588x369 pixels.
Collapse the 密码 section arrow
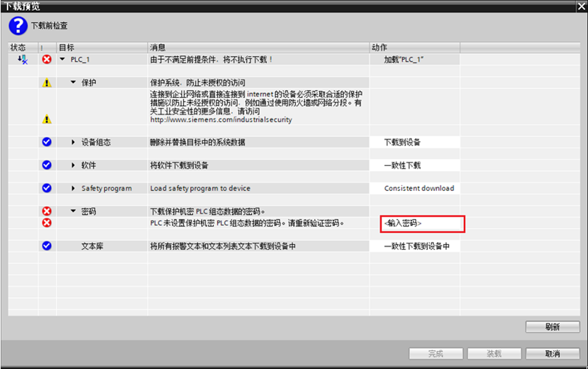pyautogui.click(x=73, y=212)
